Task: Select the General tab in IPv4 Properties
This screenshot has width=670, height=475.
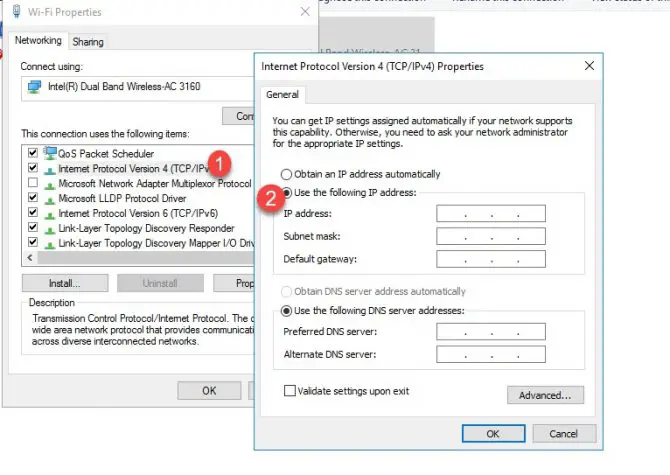Action: pos(282,94)
